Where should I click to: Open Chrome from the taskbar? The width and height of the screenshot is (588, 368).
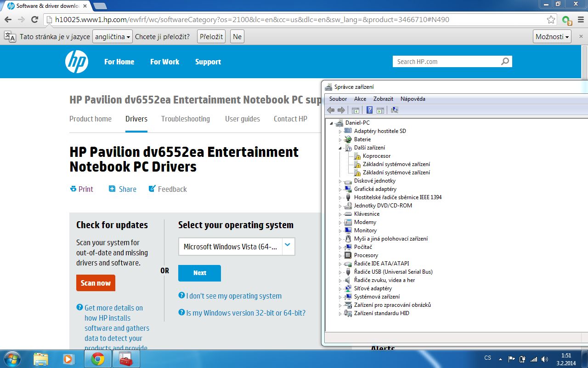click(x=97, y=359)
